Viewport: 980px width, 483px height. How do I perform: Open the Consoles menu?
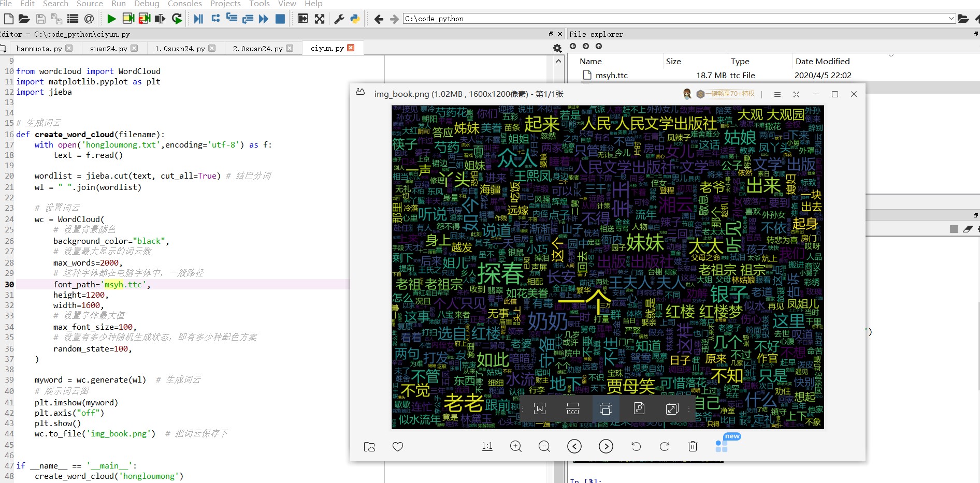184,4
